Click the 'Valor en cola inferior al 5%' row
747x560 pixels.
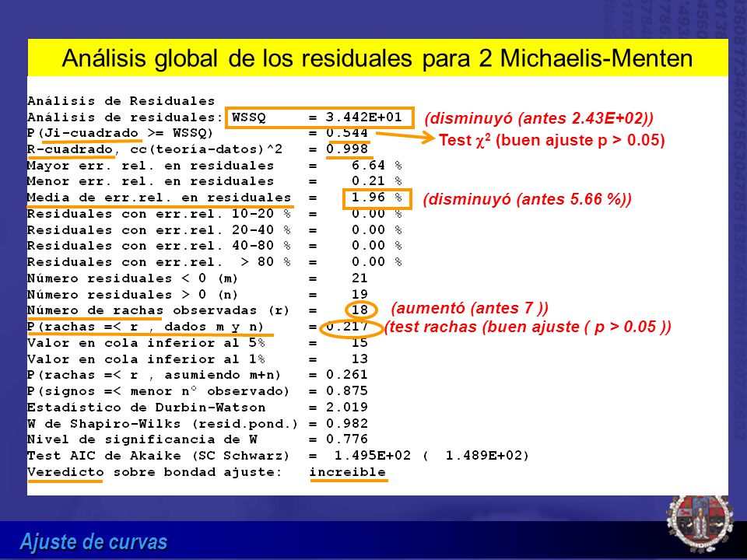point(197,343)
